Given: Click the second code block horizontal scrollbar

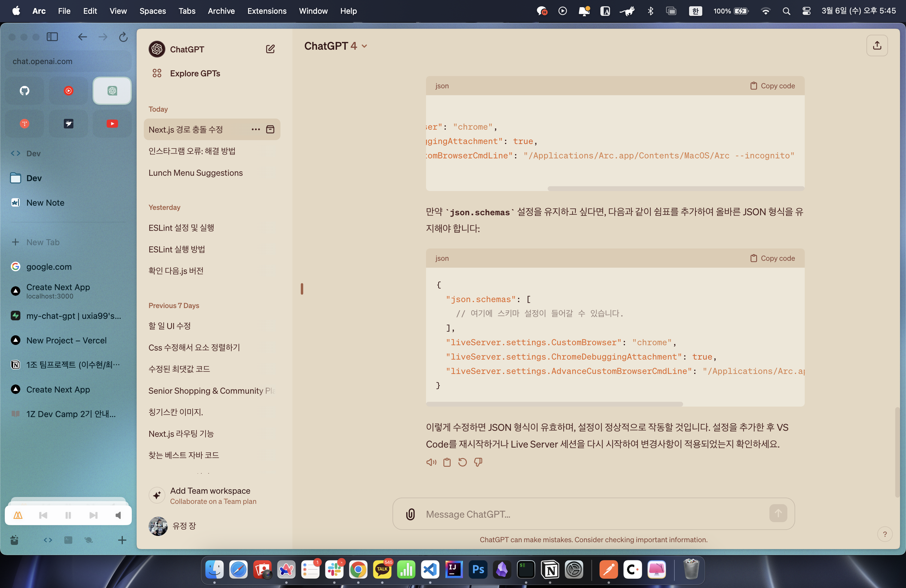Looking at the screenshot, I should click(554, 404).
